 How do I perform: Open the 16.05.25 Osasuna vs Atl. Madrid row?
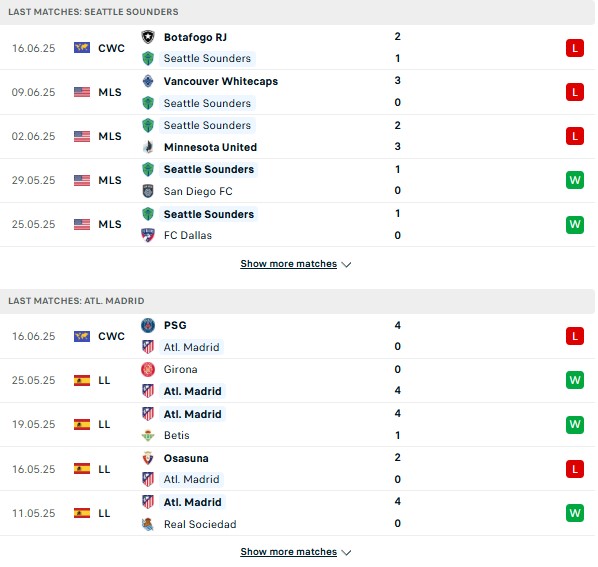tap(297, 469)
